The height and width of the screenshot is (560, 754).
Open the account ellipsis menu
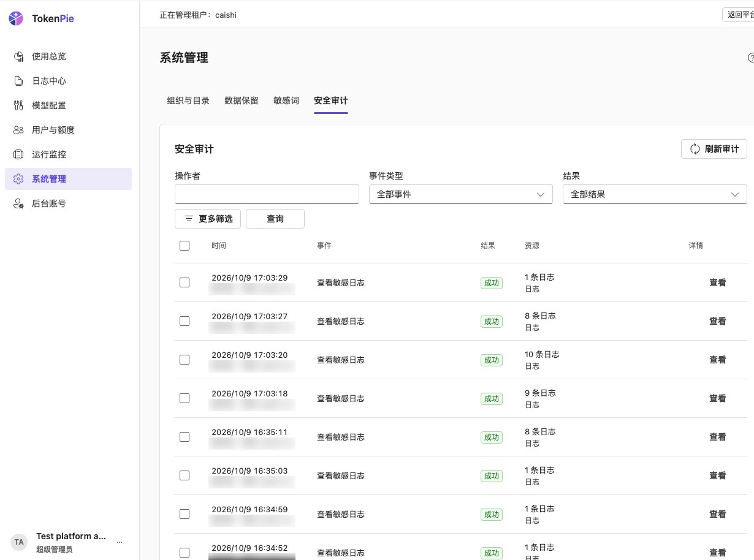[120, 542]
